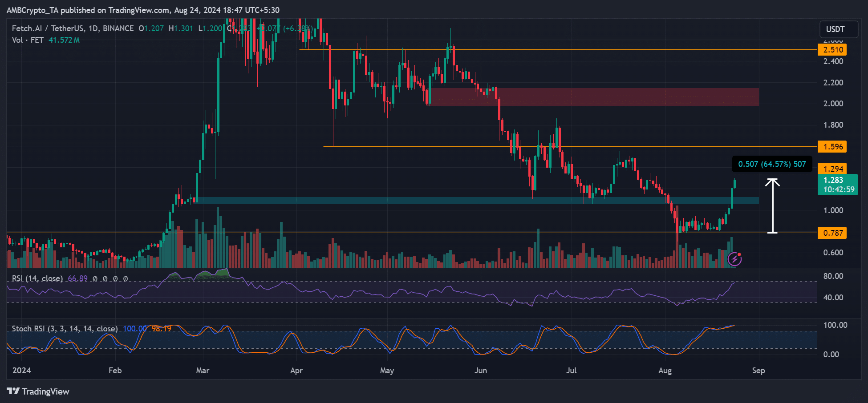Click the 2.510 price level label
This screenshot has width=868, height=403.
[x=832, y=50]
